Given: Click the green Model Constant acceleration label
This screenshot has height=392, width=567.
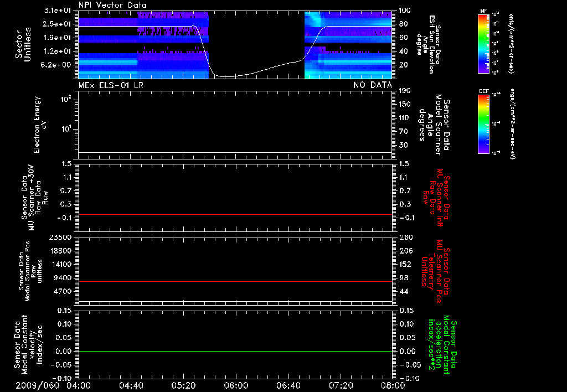Looking at the screenshot, I should pyautogui.click(x=442, y=345).
